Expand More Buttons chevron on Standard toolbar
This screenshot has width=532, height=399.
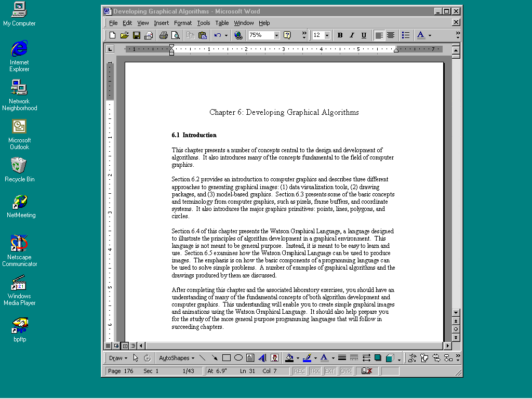(304, 35)
